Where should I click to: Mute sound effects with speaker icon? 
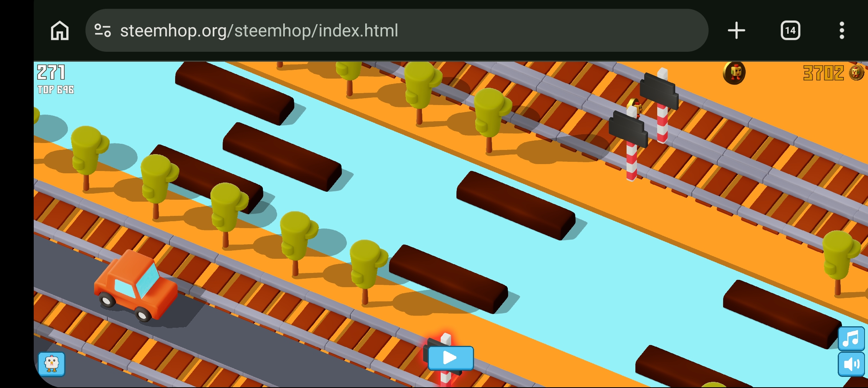coord(851,364)
